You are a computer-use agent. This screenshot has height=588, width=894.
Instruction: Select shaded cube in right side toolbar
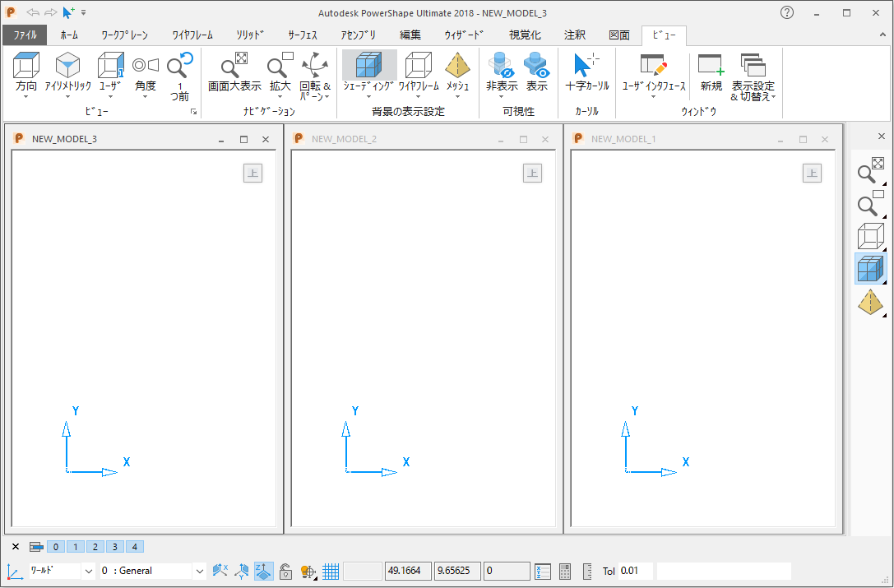click(x=870, y=269)
